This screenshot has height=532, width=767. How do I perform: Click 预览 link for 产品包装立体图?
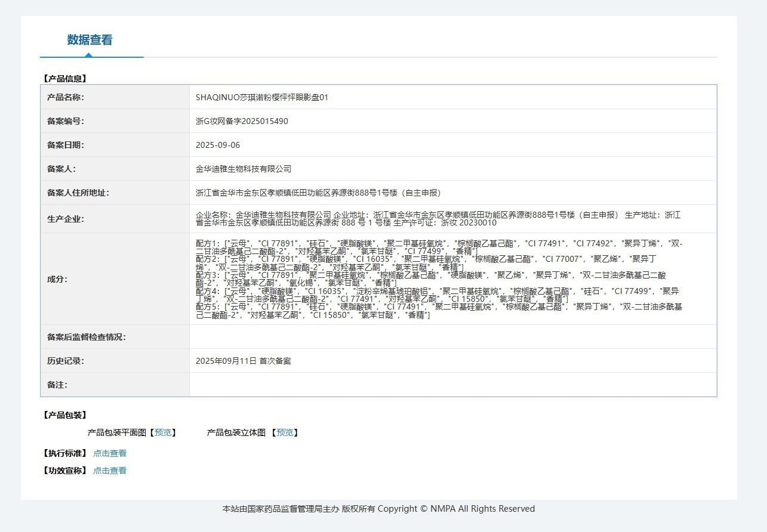285,432
